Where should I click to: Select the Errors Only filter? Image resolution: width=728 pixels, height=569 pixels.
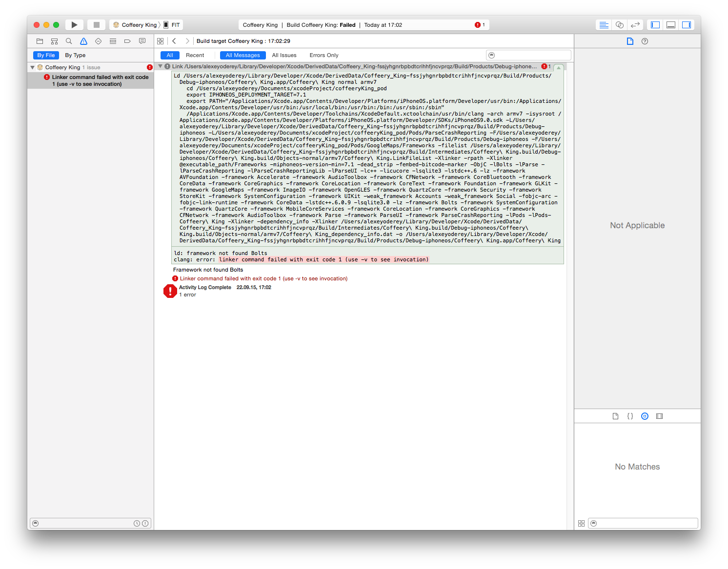tap(324, 56)
